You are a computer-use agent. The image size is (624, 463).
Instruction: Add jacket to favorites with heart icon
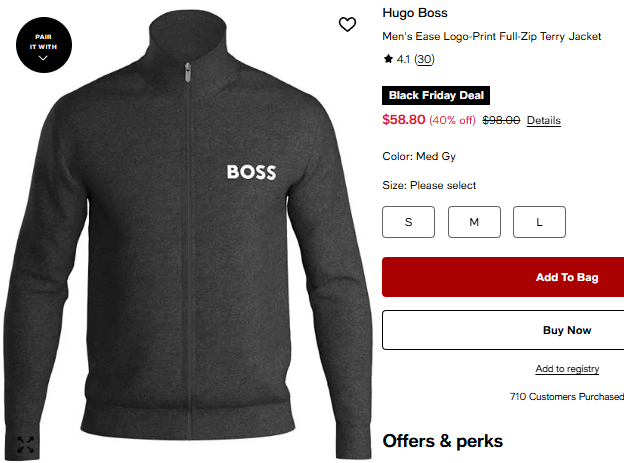pyautogui.click(x=347, y=25)
